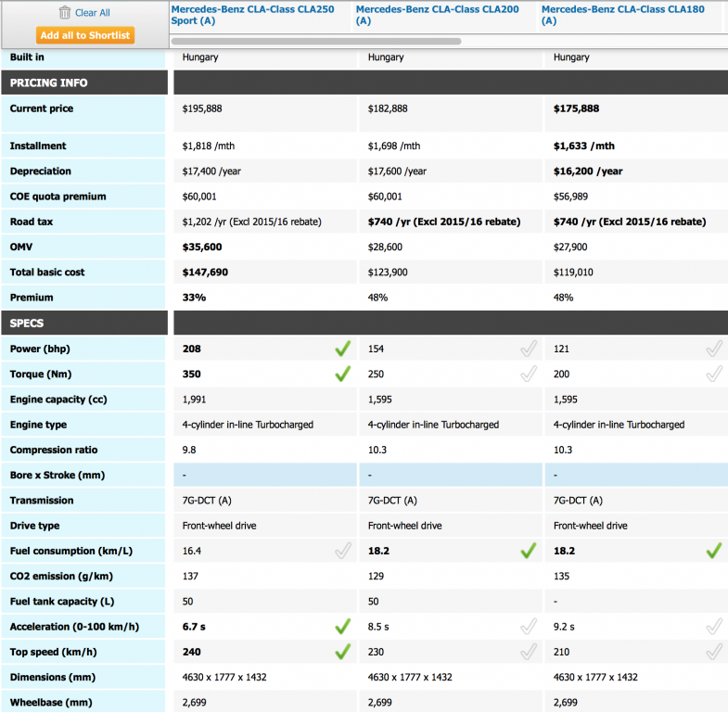
Task: Open Mercedes-Benz CLA-Class CLA180 link
Action: pyautogui.click(x=623, y=15)
